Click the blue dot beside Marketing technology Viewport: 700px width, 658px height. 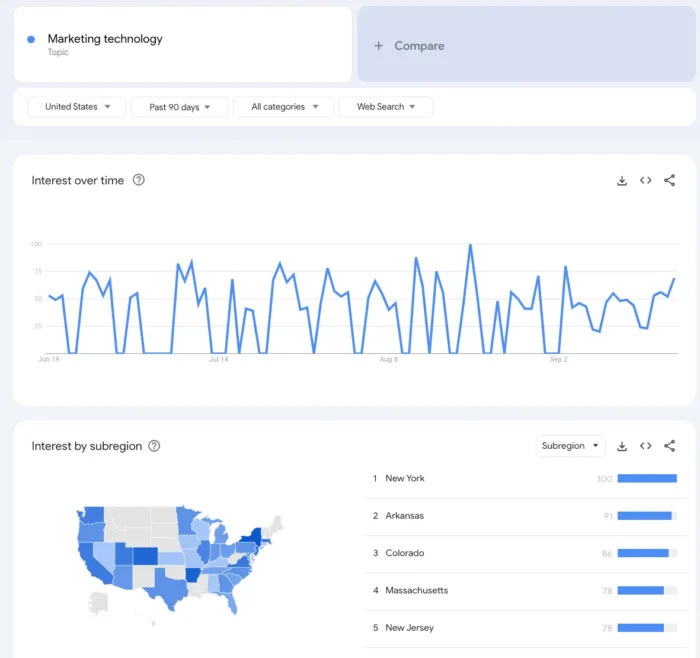(31, 39)
